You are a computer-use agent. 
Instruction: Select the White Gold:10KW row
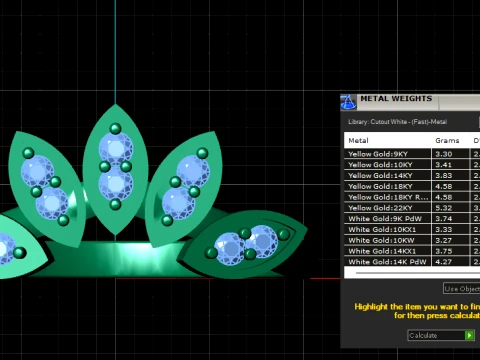tap(412, 240)
